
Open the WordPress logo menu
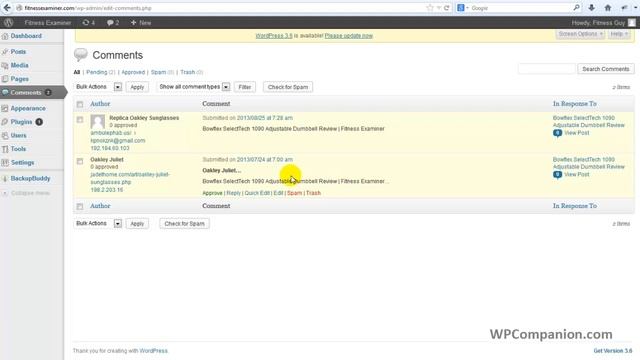(x=9, y=22)
